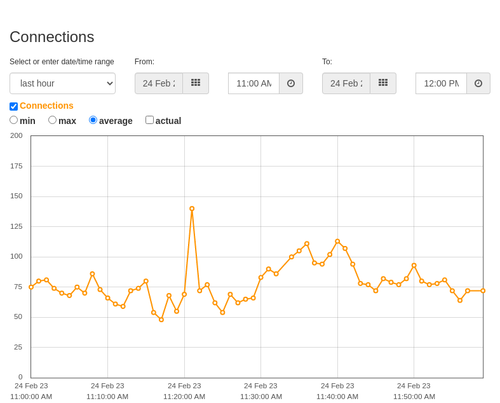Click the '11:30:00 AM' x-axis label
Viewport: 500px width, 403px height.
click(261, 397)
